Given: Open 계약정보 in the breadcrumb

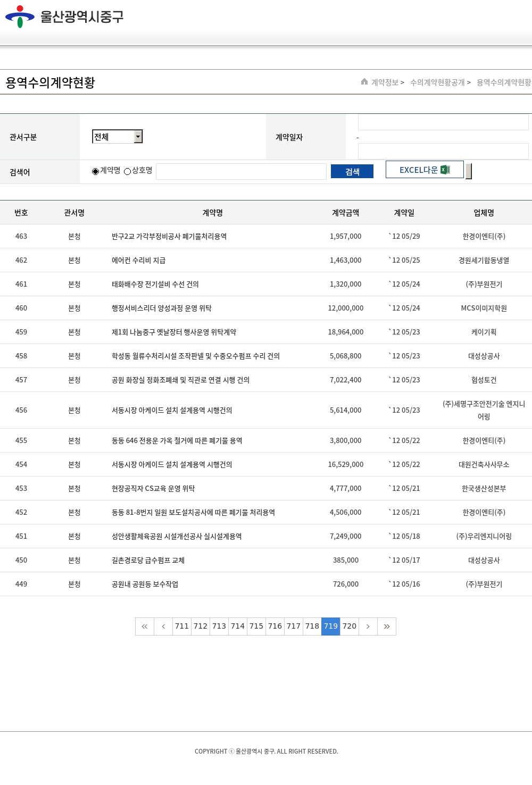Looking at the screenshot, I should pos(385,82).
